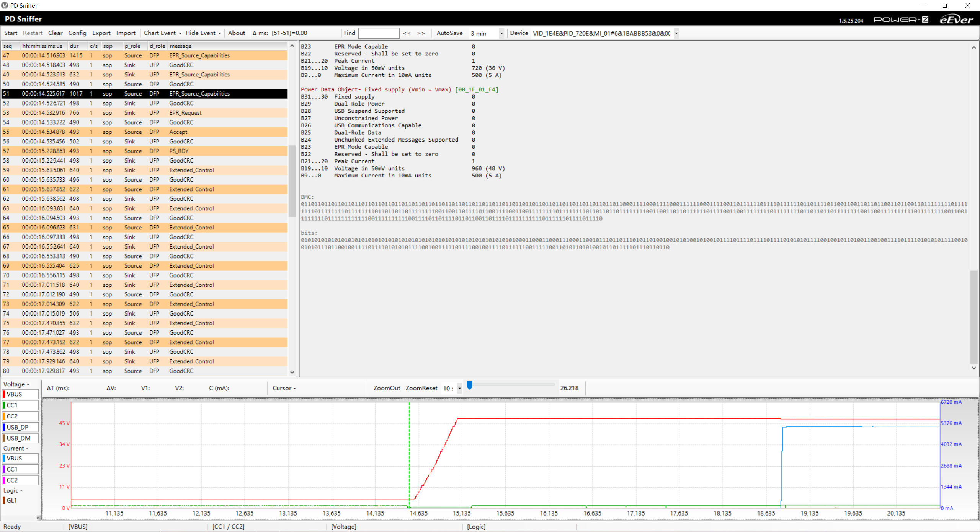Open the Chart Event dropdown
This screenshot has height=532, width=980.
tap(162, 33)
